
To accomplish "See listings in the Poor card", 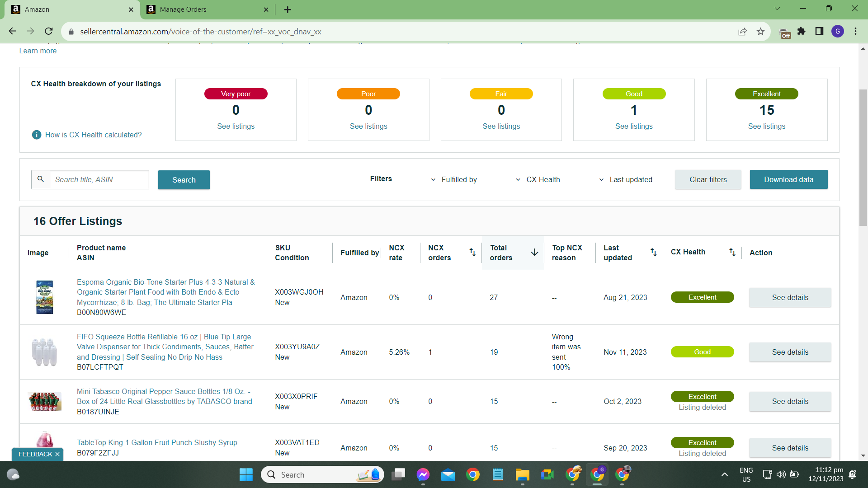I will click(x=368, y=126).
